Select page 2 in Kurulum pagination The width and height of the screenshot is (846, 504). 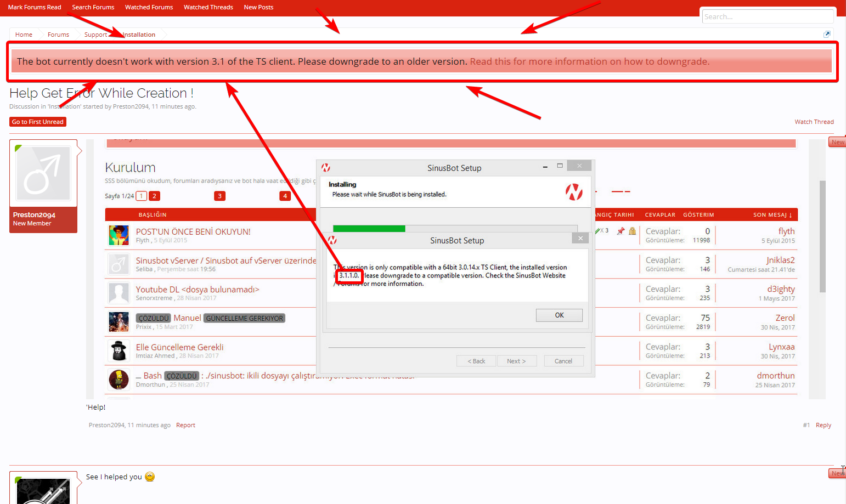pyautogui.click(x=154, y=196)
